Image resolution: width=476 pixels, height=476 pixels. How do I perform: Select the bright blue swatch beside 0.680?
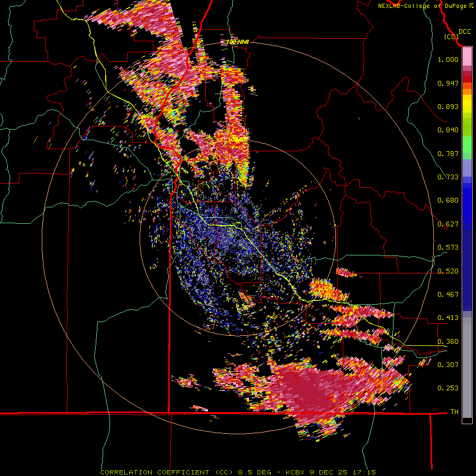pos(467,202)
